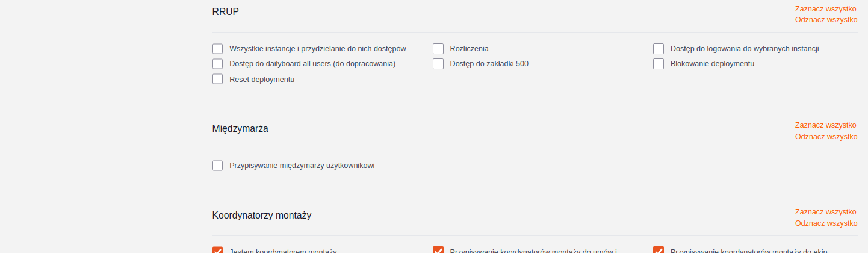
Task: Tick the 'Reset deploymentu' checkbox
Action: (x=218, y=79)
